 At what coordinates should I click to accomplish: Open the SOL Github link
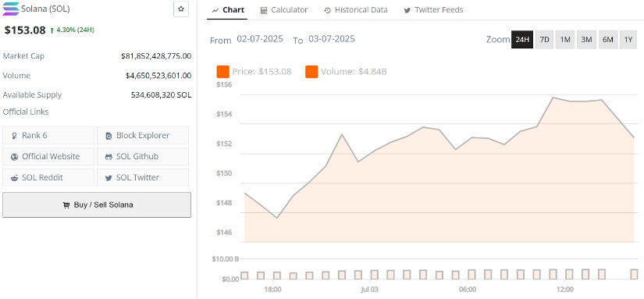tap(143, 156)
